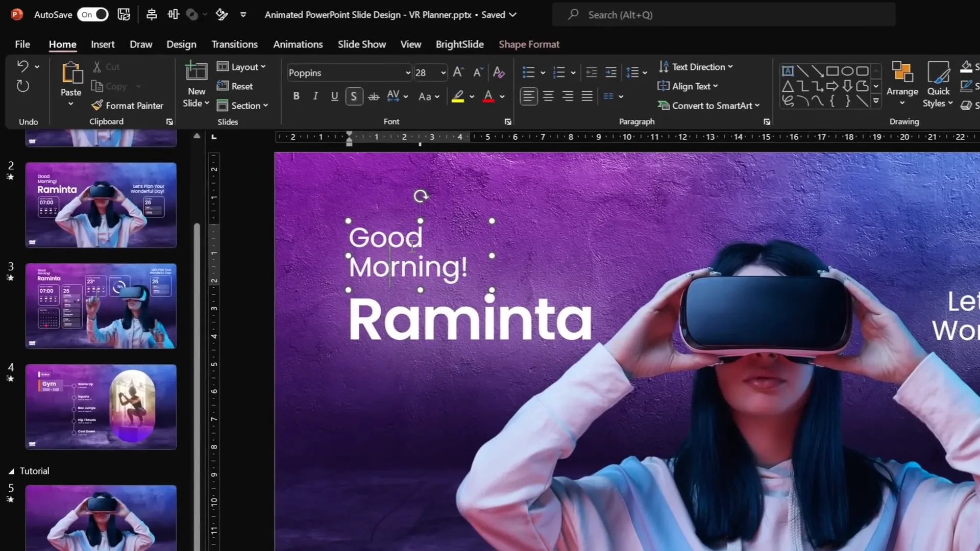Click the rotation handle above text box
Viewport: 980px width, 551px height.
pyautogui.click(x=421, y=196)
